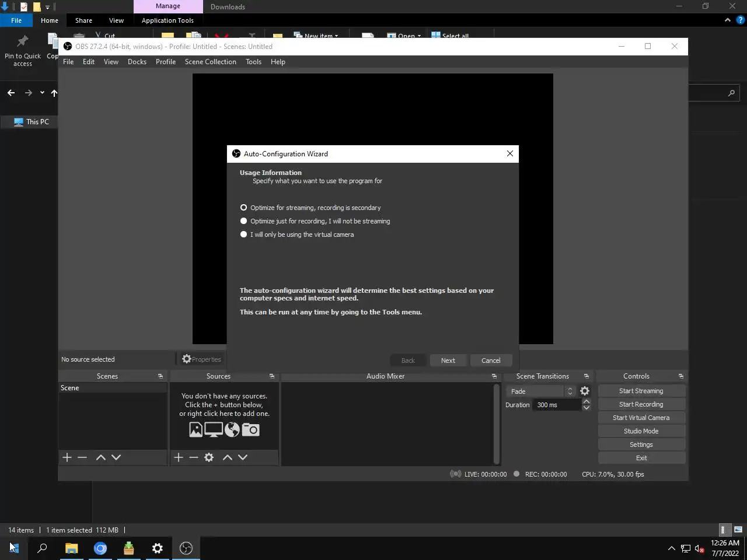Open the Fade transition dropdown
This screenshot has height=560, width=747.
point(540,391)
